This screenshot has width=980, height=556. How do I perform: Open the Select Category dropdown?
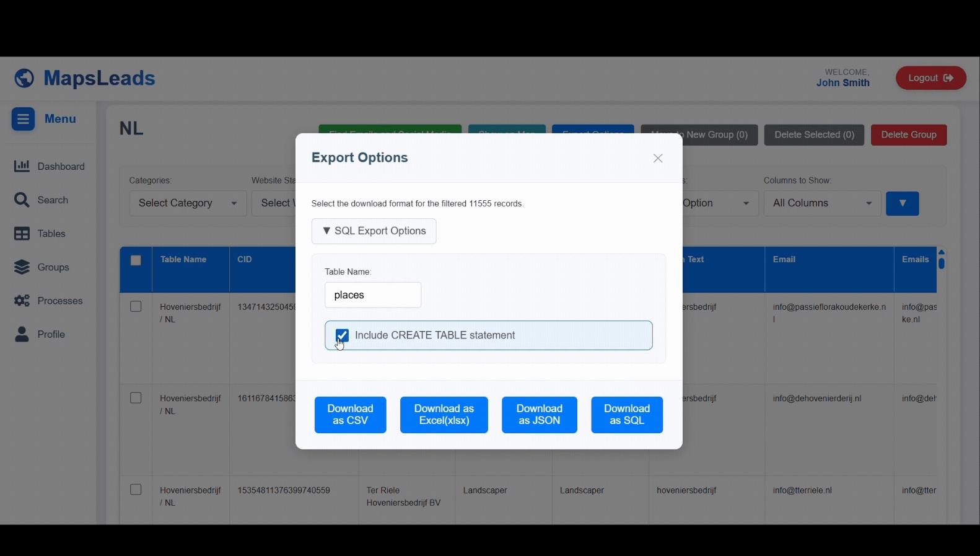tap(188, 203)
